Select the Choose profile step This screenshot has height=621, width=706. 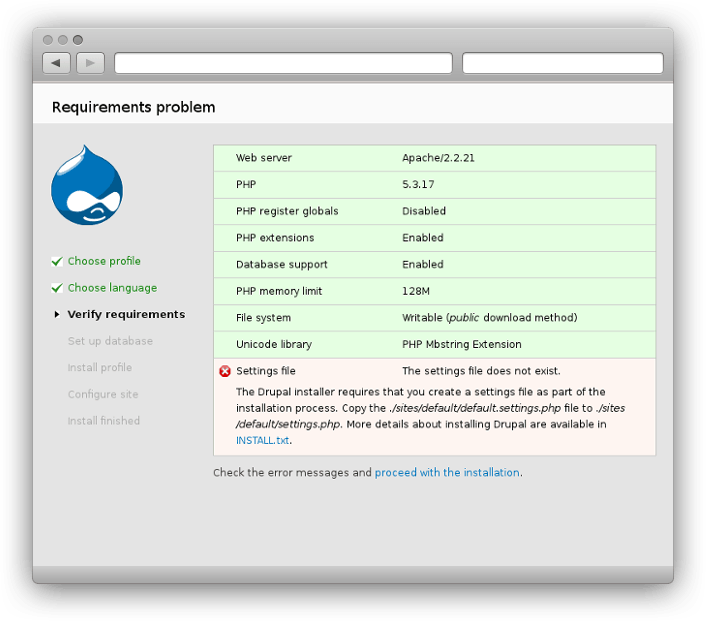(104, 261)
